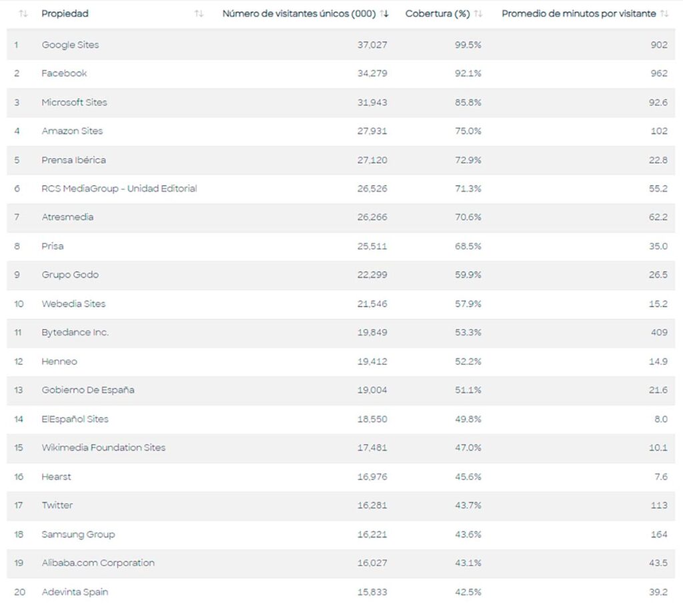Select the Facebook row name
The width and height of the screenshot is (683, 616).
(x=64, y=73)
